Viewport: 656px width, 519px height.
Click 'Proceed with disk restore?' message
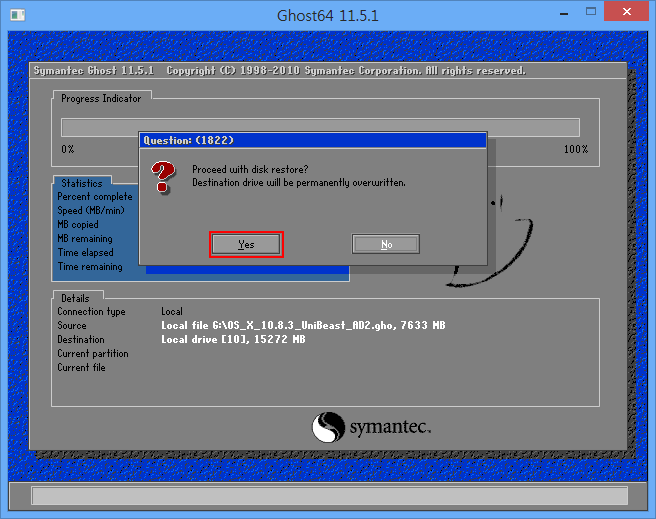(250, 169)
